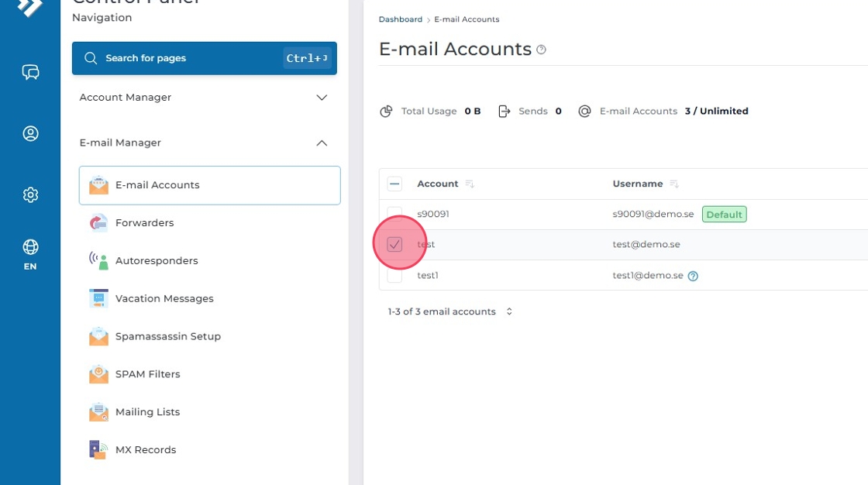This screenshot has width=868, height=485.
Task: Click the help icon beside E-mail Accounts title
Action: point(541,50)
